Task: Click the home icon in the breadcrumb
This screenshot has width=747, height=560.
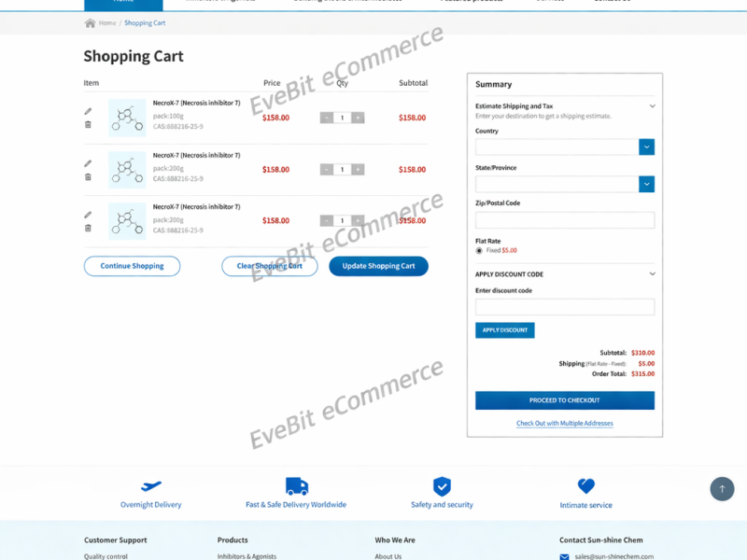Action: [x=91, y=23]
